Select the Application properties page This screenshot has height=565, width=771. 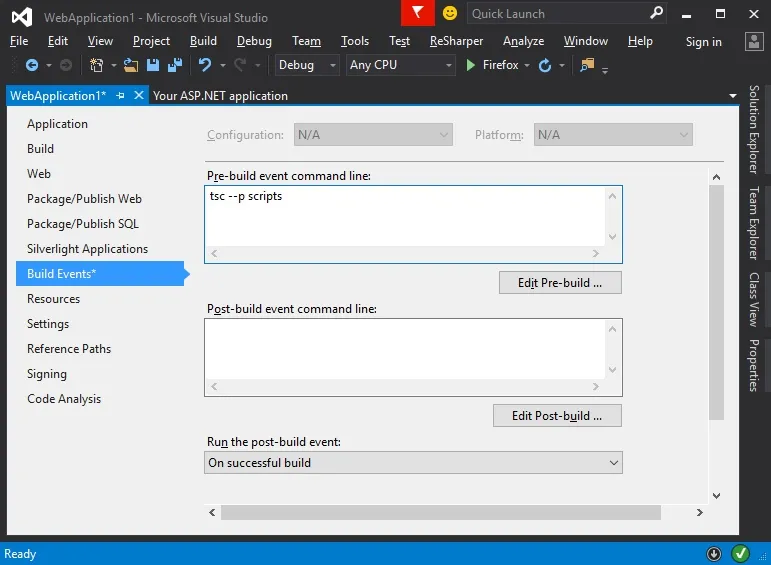(57, 124)
